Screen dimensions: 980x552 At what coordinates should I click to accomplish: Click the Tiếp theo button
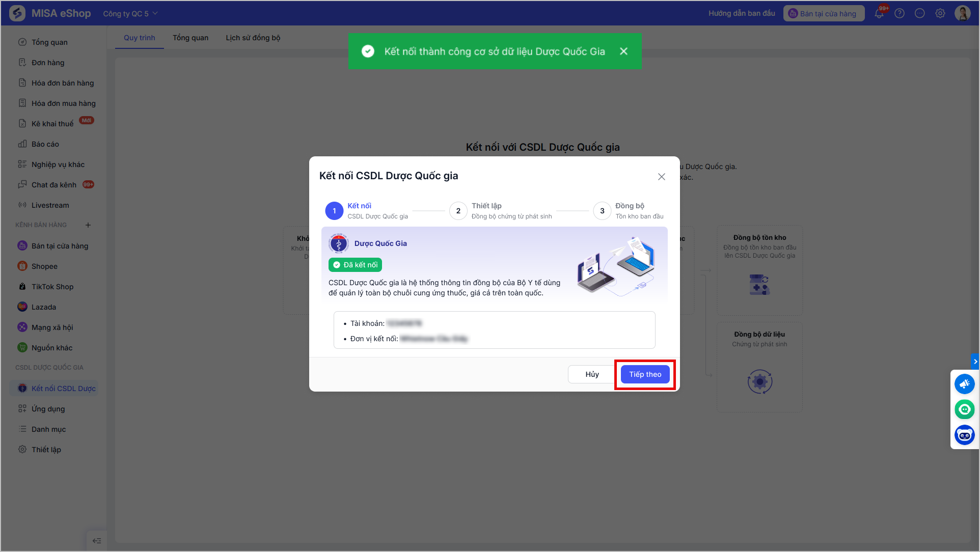[645, 374]
